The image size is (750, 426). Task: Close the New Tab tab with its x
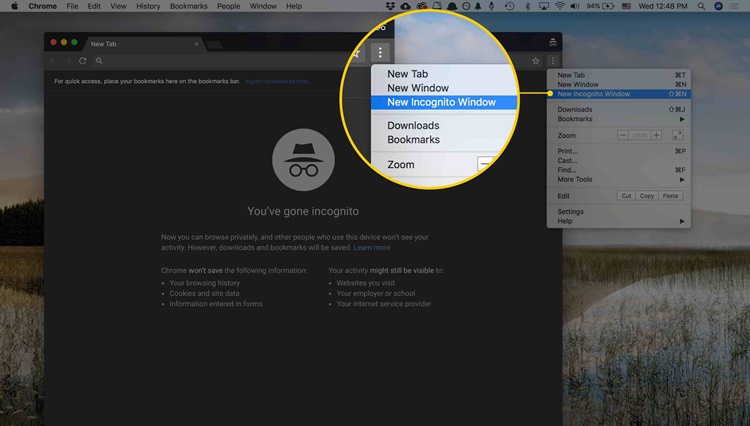coord(197,44)
